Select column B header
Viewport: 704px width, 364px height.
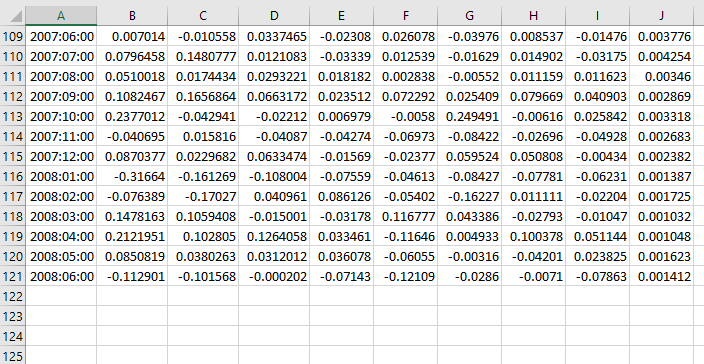(x=132, y=16)
